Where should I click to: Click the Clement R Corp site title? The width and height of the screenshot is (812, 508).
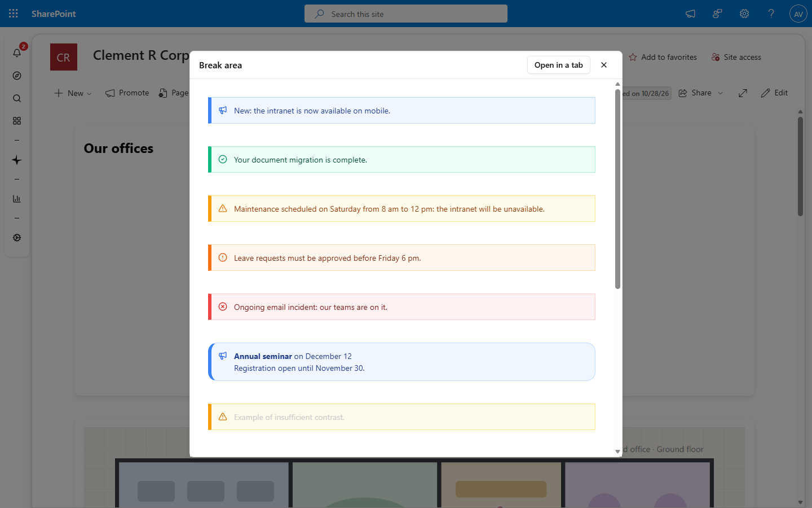(x=141, y=55)
